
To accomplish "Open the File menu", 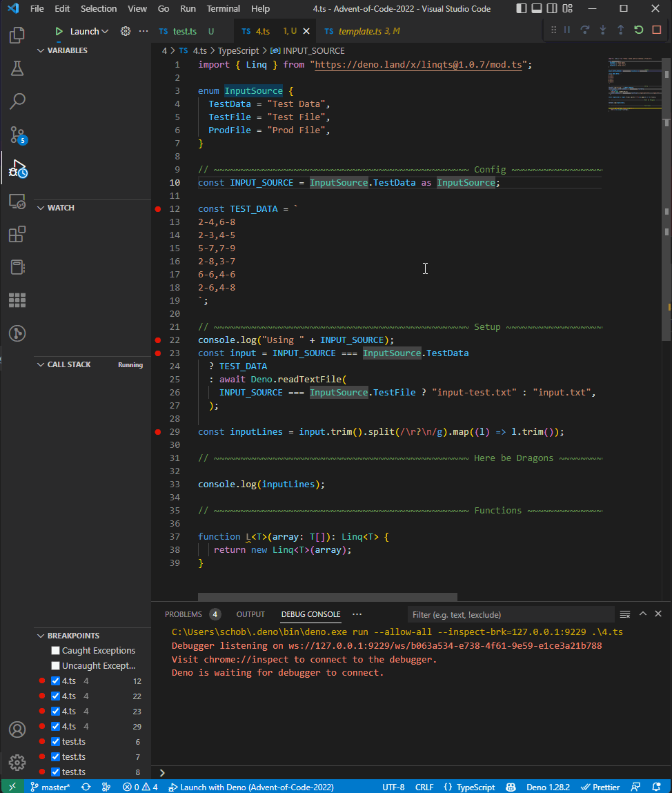I will coord(37,8).
